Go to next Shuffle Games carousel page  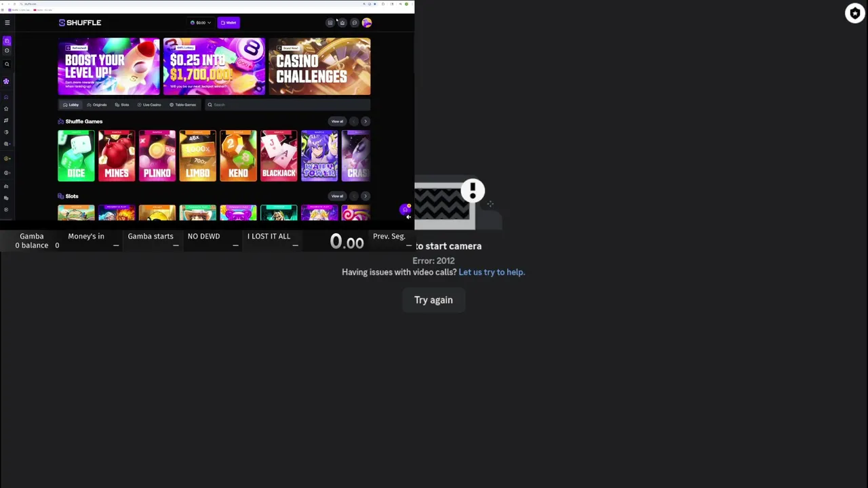pyautogui.click(x=366, y=121)
